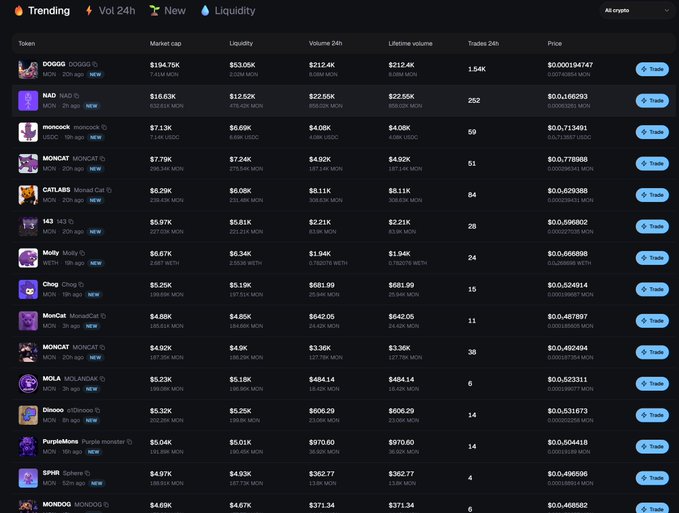Select the $970.60 volume 24h value
Image resolution: width=679 pixels, height=513 pixels.
tap(322, 442)
